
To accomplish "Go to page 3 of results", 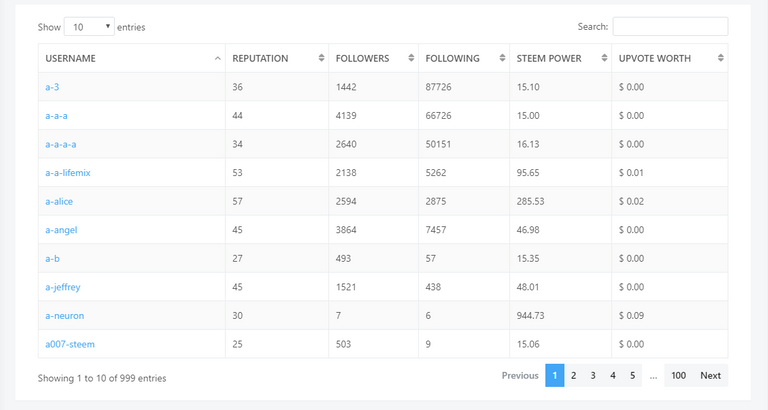I will [x=593, y=376].
